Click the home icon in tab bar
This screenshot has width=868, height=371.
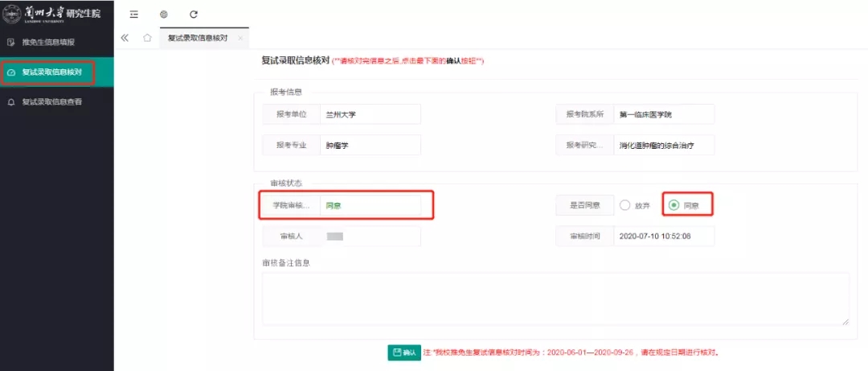(x=147, y=38)
